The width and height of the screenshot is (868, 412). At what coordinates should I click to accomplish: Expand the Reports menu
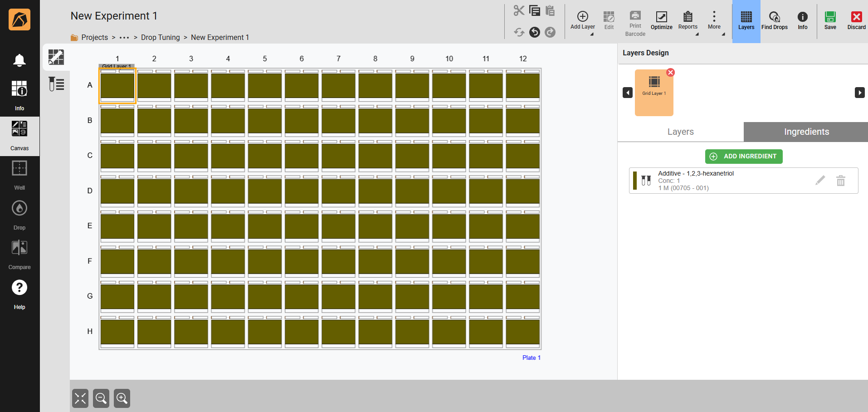click(688, 21)
